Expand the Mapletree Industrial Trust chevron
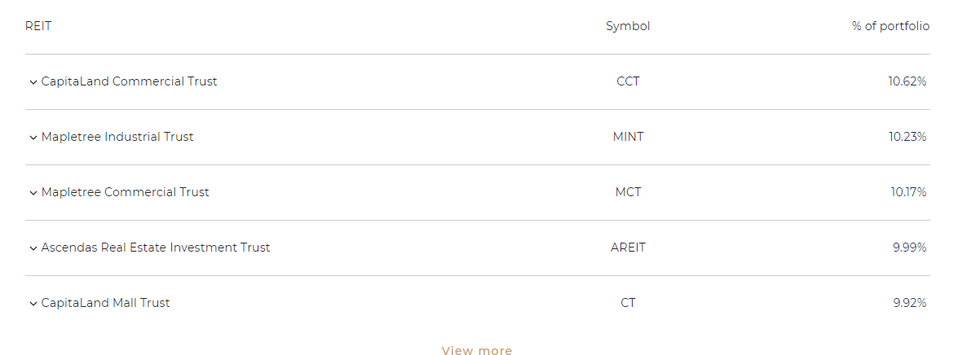The width and height of the screenshot is (980, 355). click(x=33, y=138)
